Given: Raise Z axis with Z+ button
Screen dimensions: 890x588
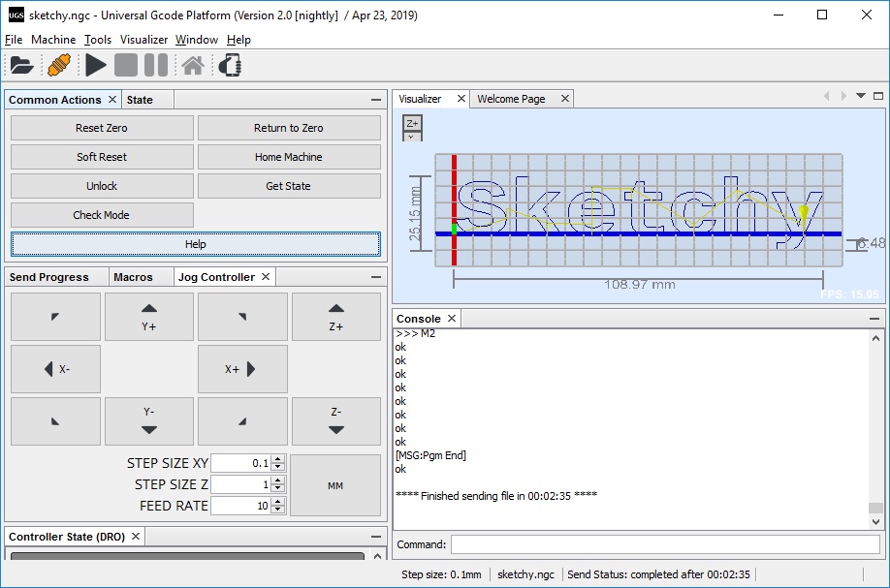Looking at the screenshot, I should pos(336,317).
